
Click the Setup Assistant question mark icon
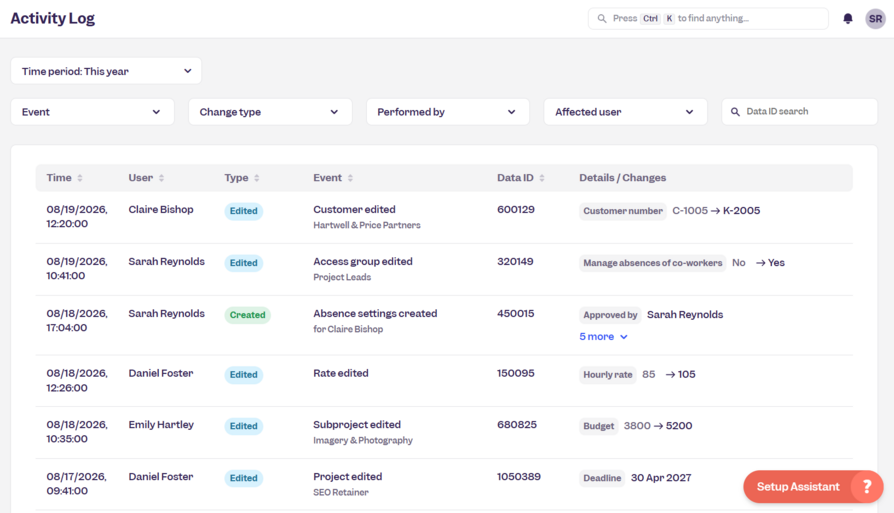point(867,486)
